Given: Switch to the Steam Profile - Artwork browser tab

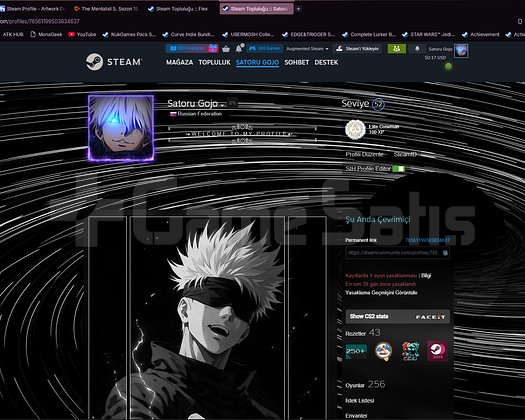Looking at the screenshot, I should pos(33,9).
